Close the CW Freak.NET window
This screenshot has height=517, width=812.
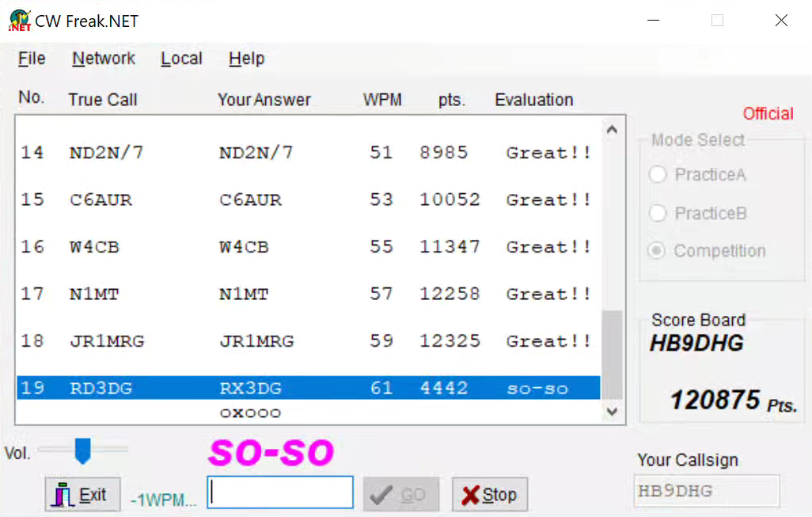(x=781, y=21)
